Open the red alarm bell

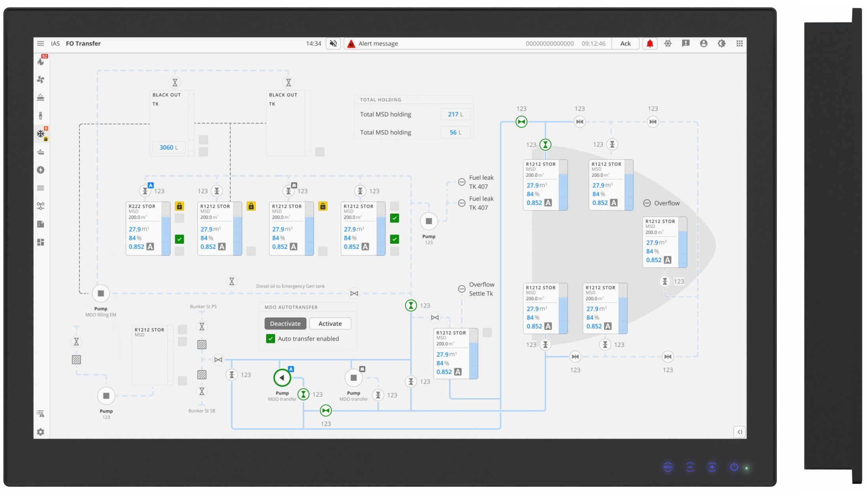(650, 44)
